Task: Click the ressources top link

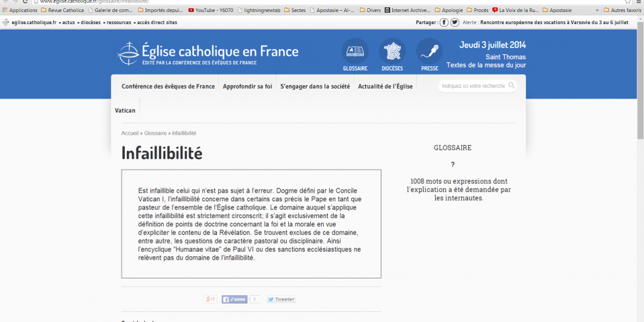Action: (118, 23)
